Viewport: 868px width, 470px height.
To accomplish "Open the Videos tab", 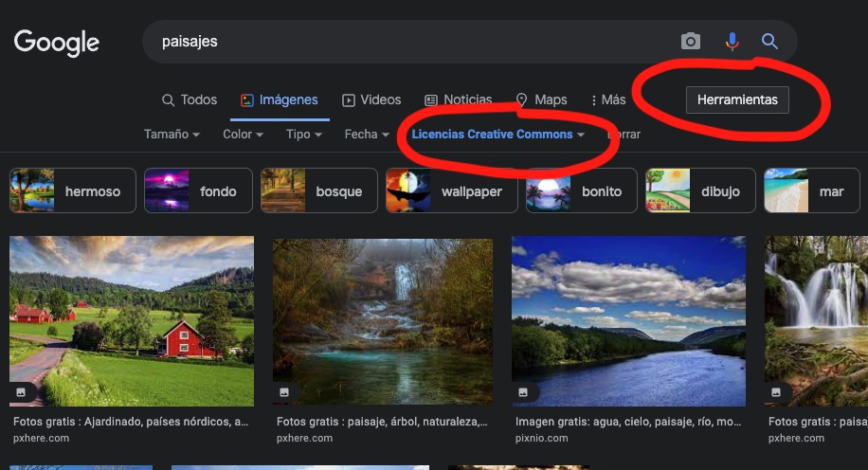I will point(371,99).
